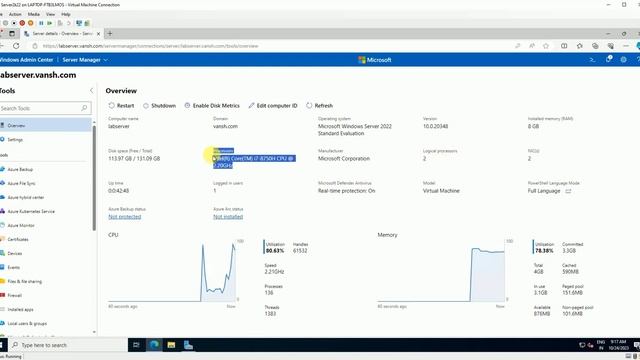Image resolution: width=640 pixels, height=360 pixels.
Task: Click the red Shut Down VM toolbar icon
Action: pyautogui.click(x=22, y=23)
